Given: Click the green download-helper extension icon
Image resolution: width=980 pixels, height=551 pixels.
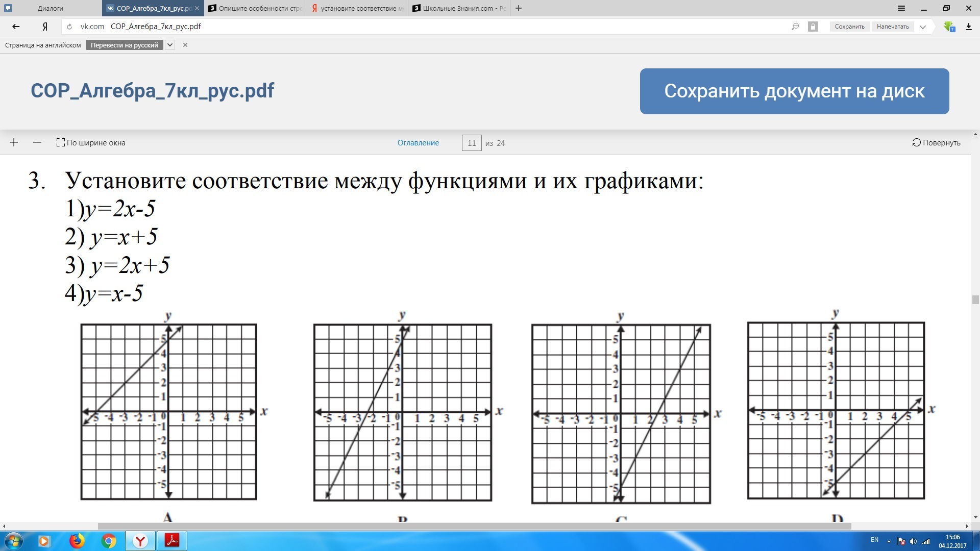Looking at the screenshot, I should pyautogui.click(x=949, y=26).
